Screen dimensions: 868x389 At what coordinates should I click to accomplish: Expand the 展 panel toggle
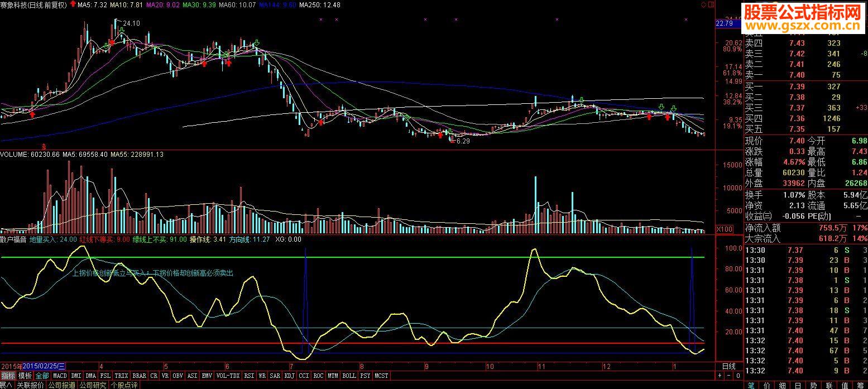6,385
